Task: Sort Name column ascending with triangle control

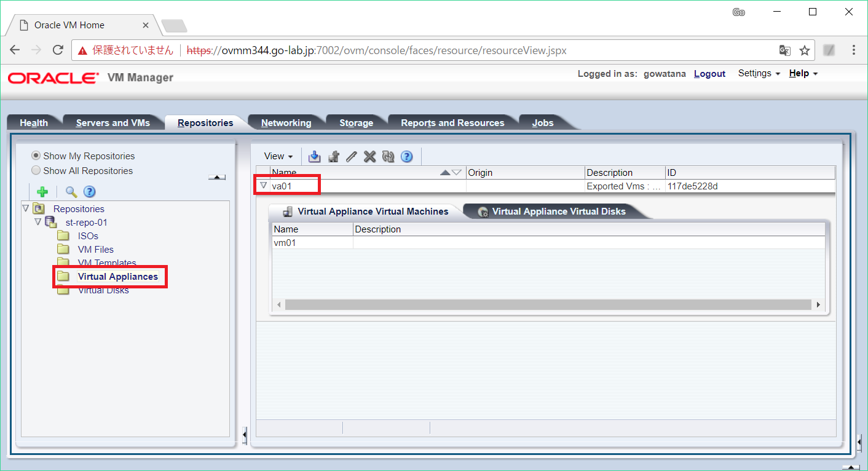Action: point(445,172)
